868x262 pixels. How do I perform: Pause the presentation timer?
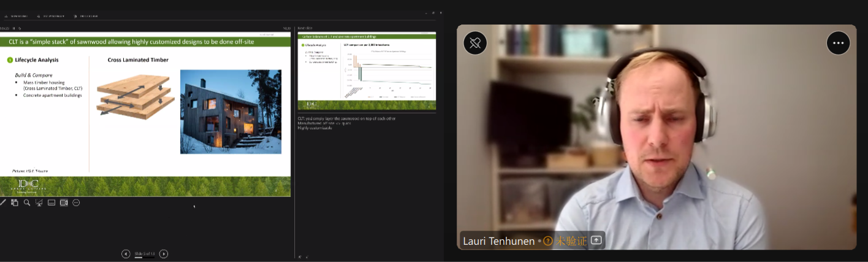[14, 28]
